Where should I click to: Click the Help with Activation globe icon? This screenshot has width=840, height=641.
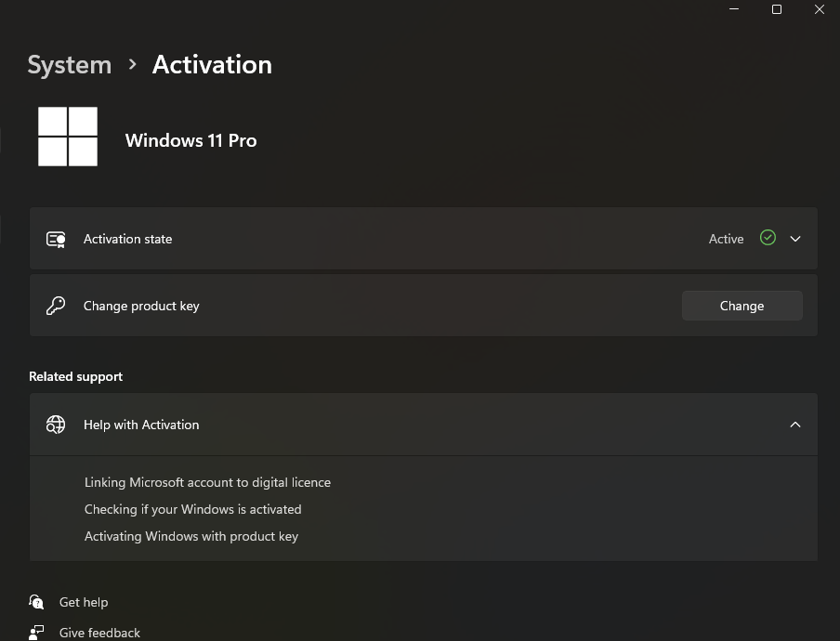56,425
